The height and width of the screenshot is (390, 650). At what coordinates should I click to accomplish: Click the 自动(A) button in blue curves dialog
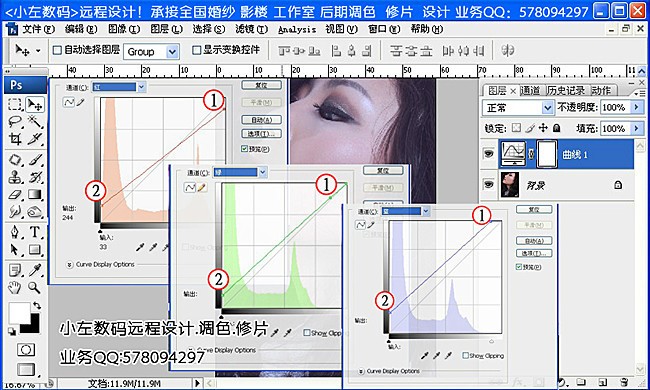534,241
